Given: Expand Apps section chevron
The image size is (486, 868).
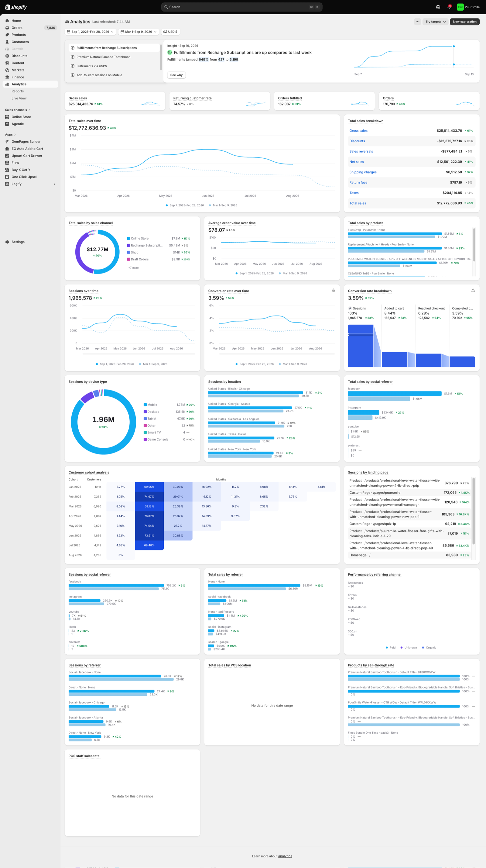Looking at the screenshot, I should pos(15,134).
